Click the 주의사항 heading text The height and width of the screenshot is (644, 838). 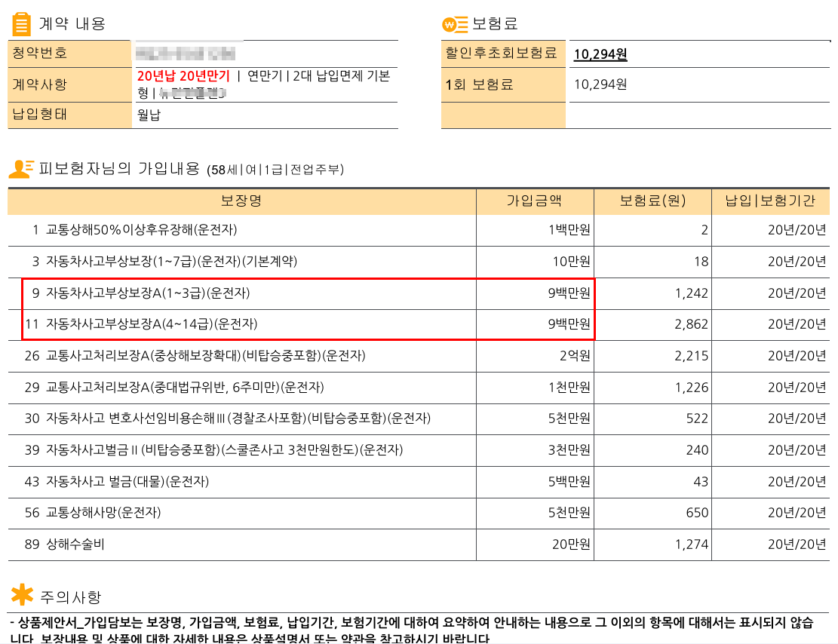point(71,597)
